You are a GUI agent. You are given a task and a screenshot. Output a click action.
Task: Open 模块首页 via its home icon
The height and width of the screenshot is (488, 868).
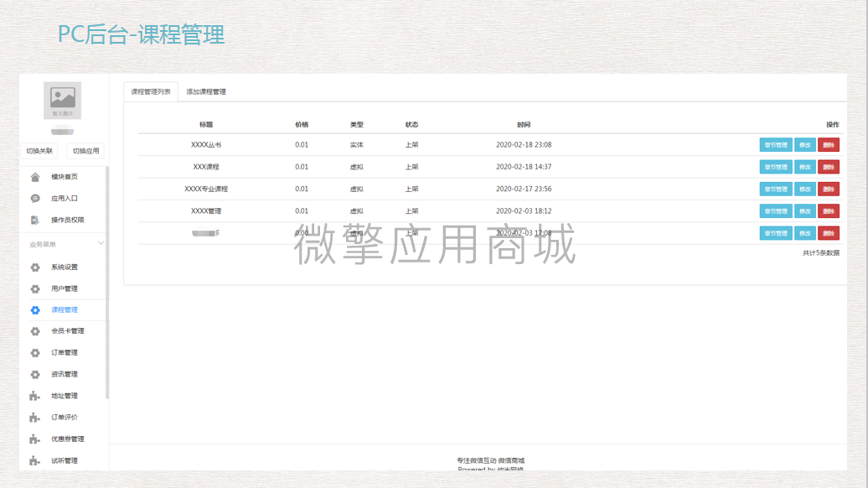(x=35, y=177)
